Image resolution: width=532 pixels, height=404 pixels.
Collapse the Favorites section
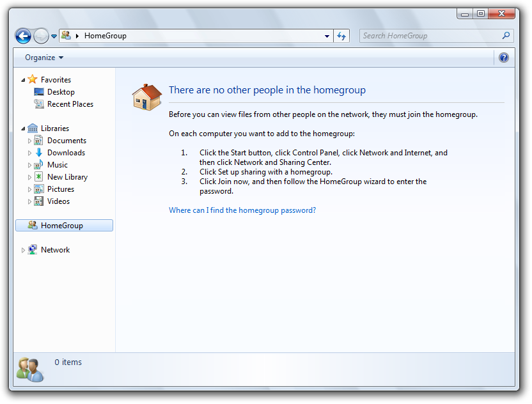coord(23,80)
